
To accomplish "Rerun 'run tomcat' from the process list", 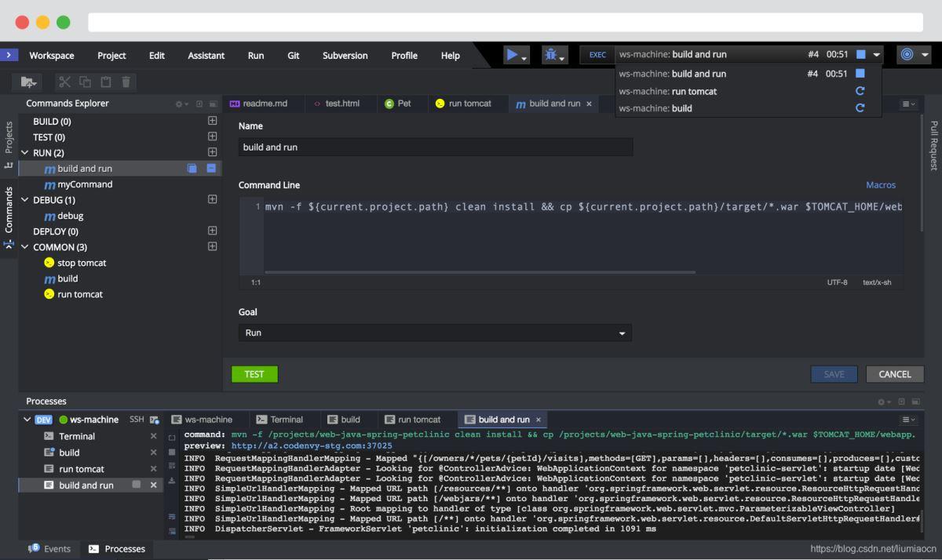I will click(x=860, y=91).
